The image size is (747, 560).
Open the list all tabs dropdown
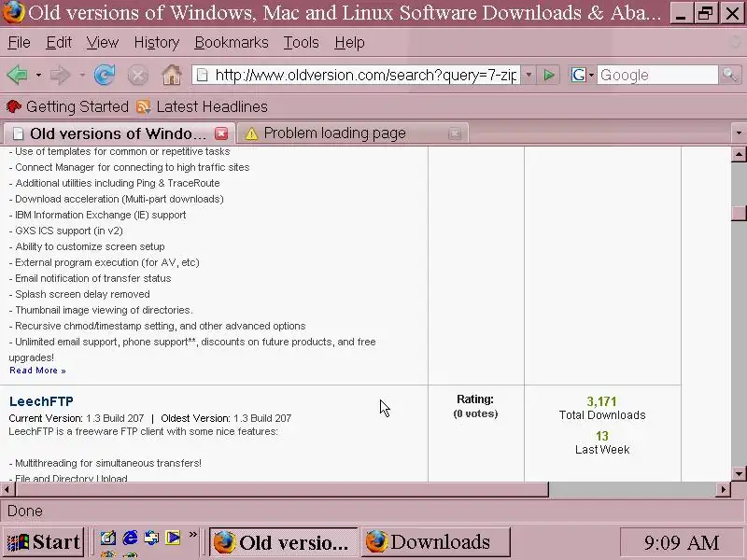[x=739, y=133]
